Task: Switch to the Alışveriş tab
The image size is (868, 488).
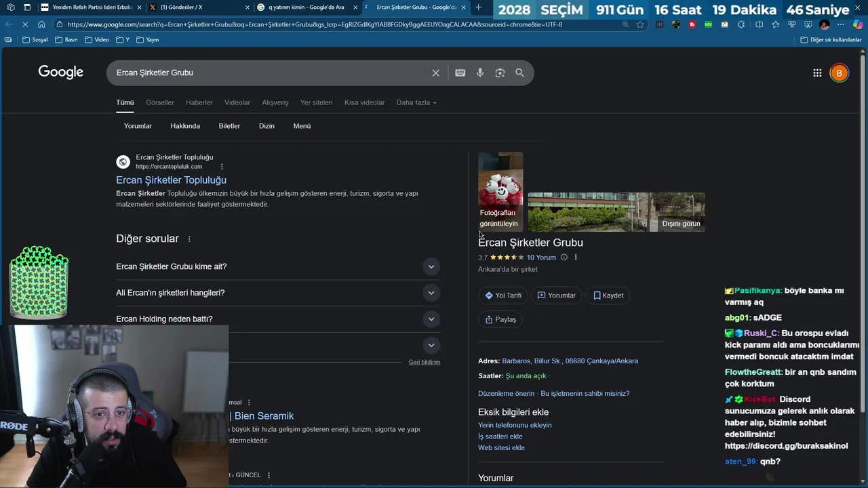Action: coord(275,102)
